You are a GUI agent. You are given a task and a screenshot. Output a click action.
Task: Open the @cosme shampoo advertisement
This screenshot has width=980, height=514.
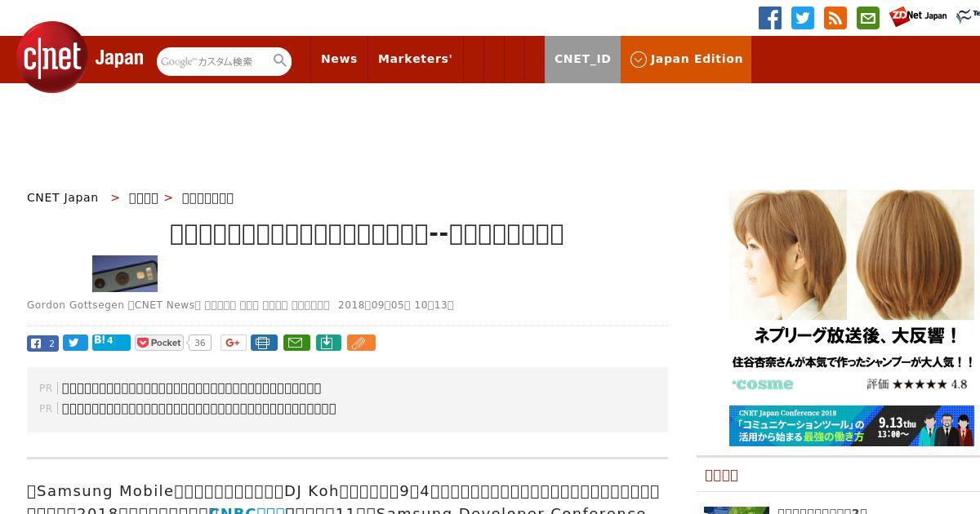(852, 293)
